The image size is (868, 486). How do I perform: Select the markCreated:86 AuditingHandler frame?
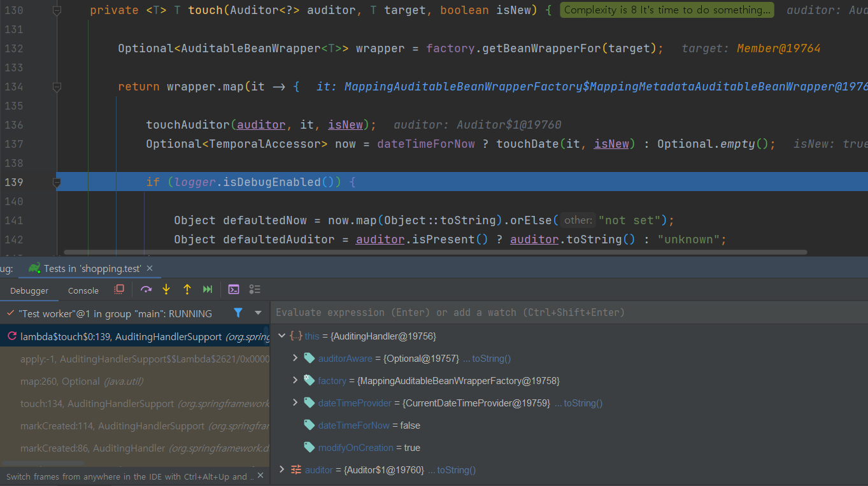(135, 448)
